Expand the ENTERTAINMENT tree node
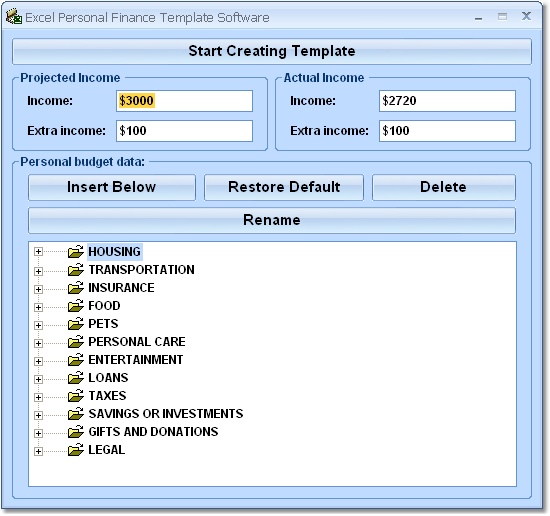Image resolution: width=550 pixels, height=516 pixels. pos(38,361)
